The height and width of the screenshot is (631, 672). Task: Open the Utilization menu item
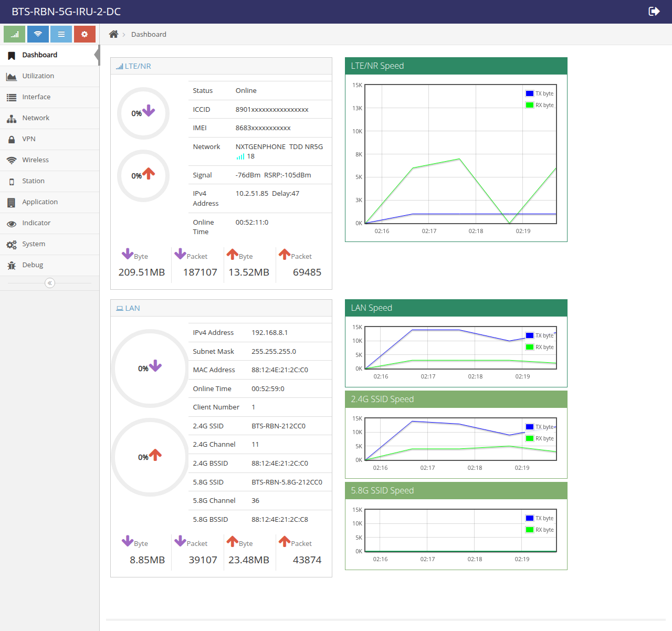[x=50, y=76]
